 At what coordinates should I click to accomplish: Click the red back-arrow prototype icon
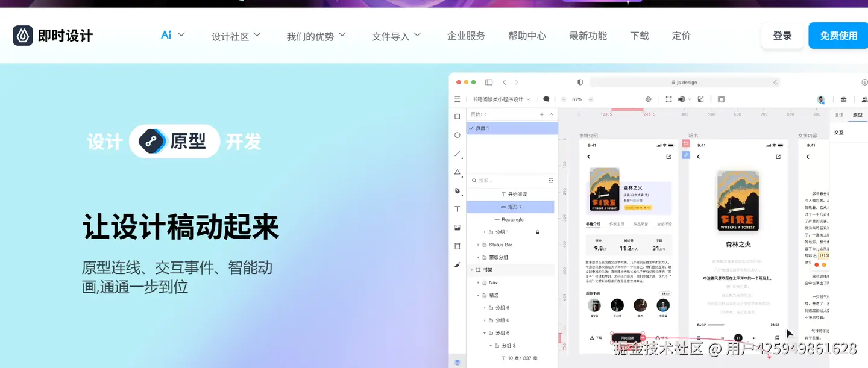[x=685, y=143]
